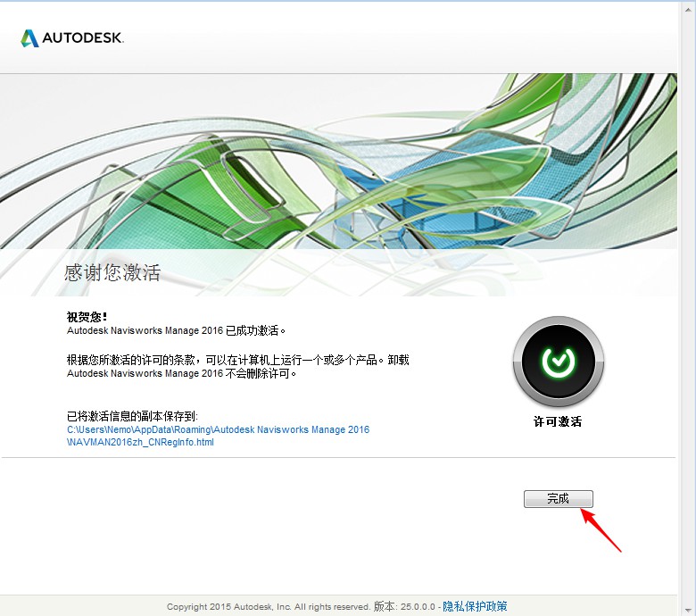Click the green license activation checkmark icon
Screen dimensions: 696x616
point(558,361)
